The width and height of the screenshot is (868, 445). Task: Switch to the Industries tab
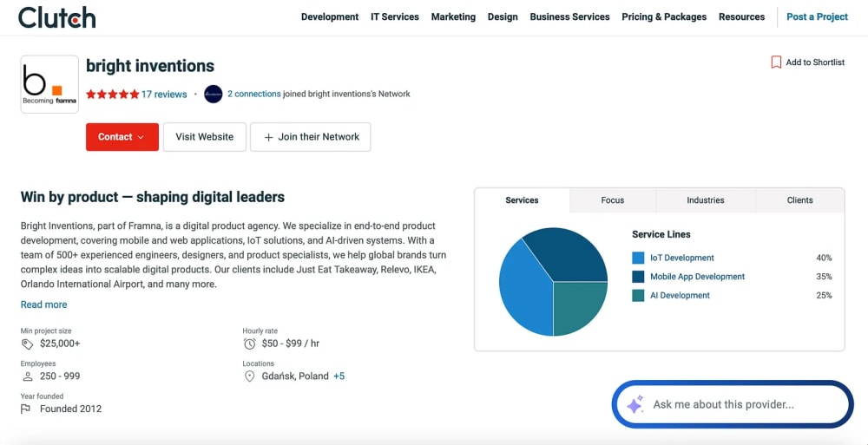click(705, 200)
